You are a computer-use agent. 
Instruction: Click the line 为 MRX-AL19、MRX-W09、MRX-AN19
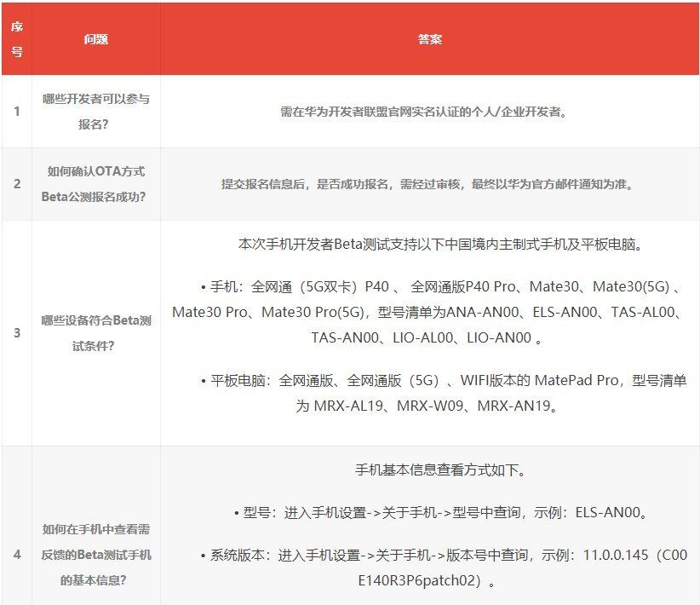click(427, 406)
